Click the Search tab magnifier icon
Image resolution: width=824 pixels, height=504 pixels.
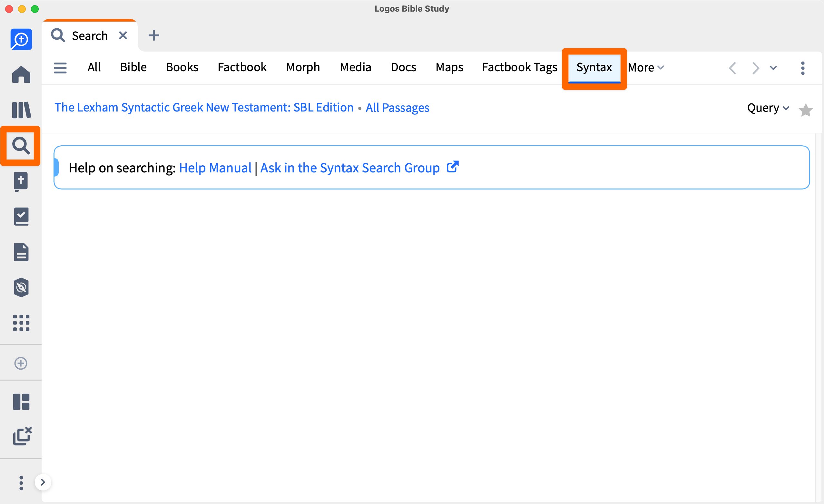(x=58, y=35)
